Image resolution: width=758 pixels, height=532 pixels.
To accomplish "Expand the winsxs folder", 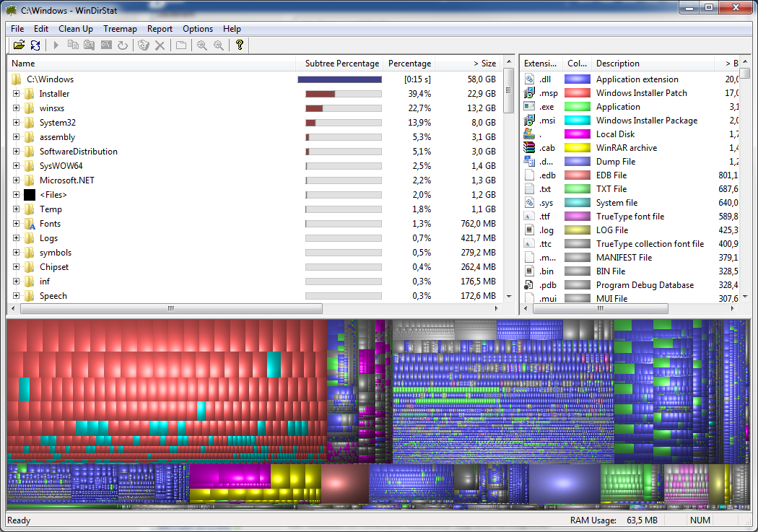I will pos(17,108).
